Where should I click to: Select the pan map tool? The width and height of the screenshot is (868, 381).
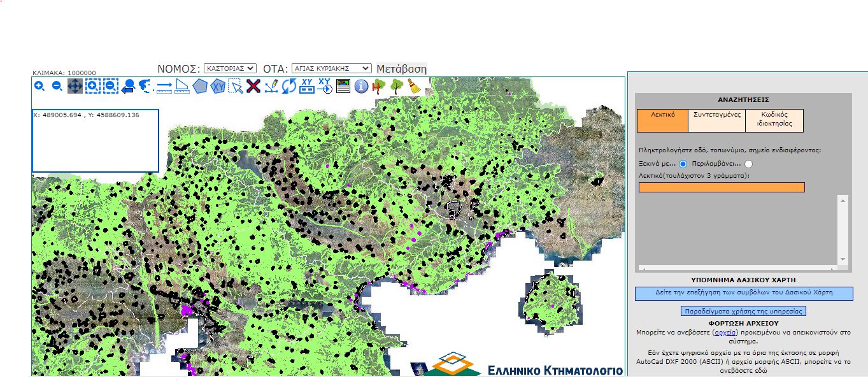(75, 86)
